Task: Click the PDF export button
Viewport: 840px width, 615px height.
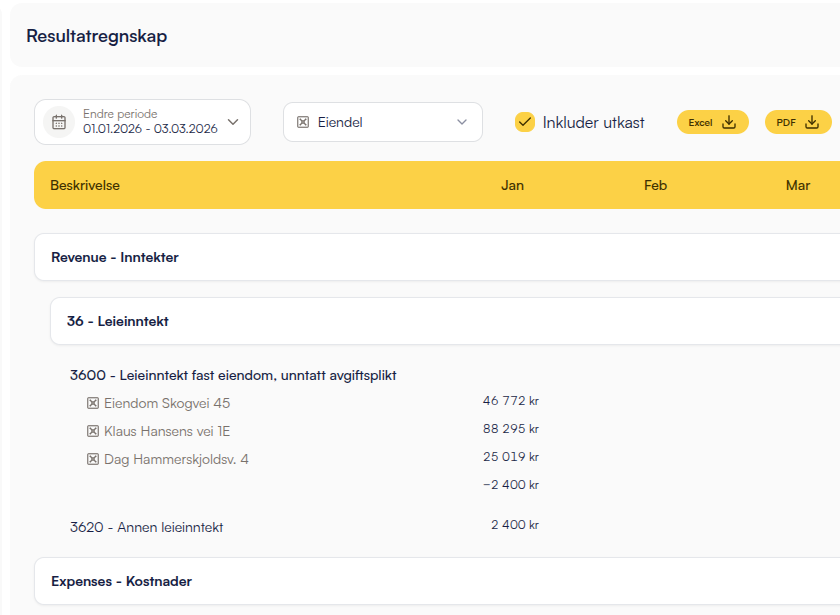Action: point(796,121)
